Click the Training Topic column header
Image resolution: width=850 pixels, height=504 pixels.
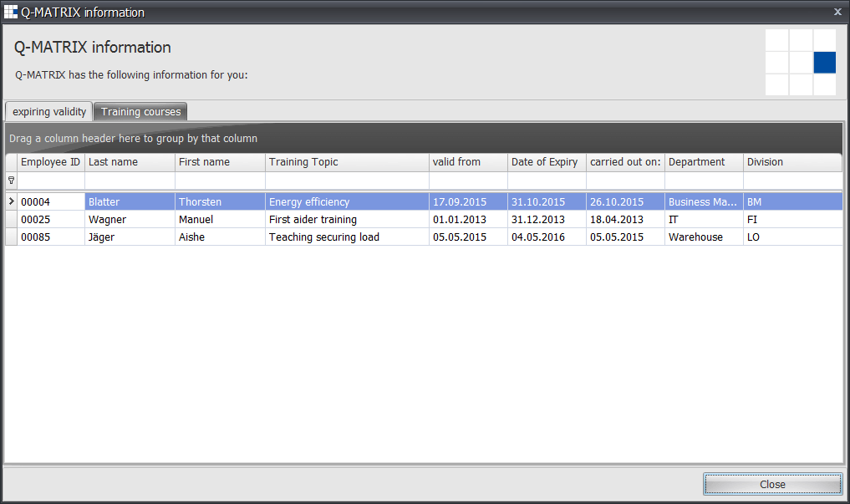pos(347,162)
